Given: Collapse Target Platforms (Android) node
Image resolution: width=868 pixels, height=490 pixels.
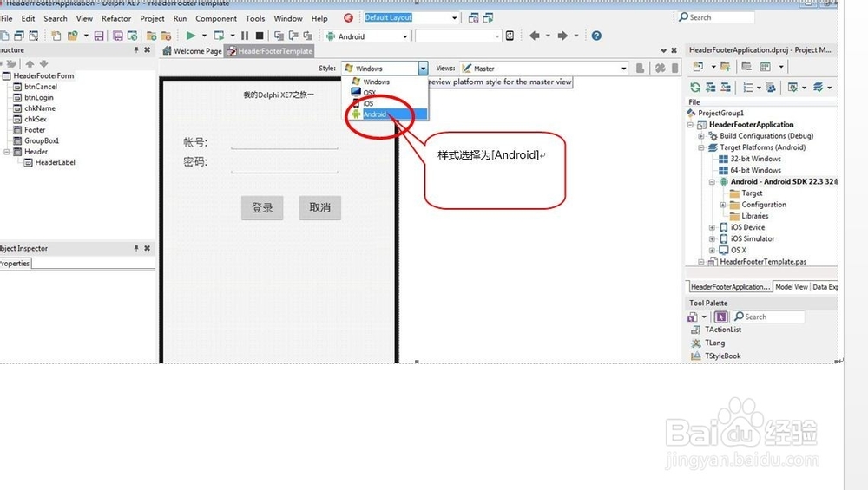Looking at the screenshot, I should coord(701,147).
